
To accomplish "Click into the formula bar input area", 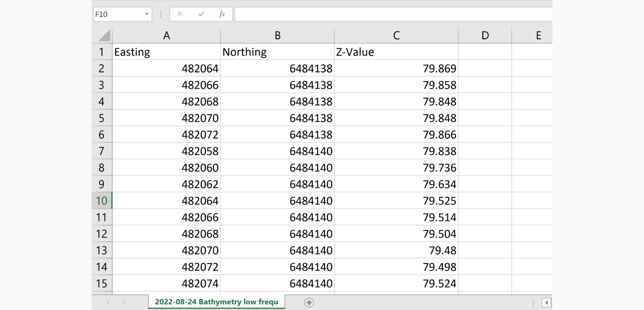I will (x=392, y=14).
